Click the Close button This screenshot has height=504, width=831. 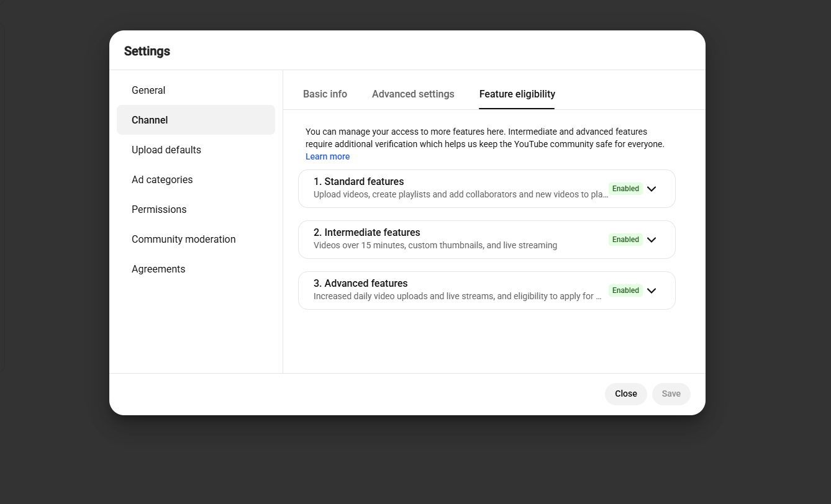[626, 394]
